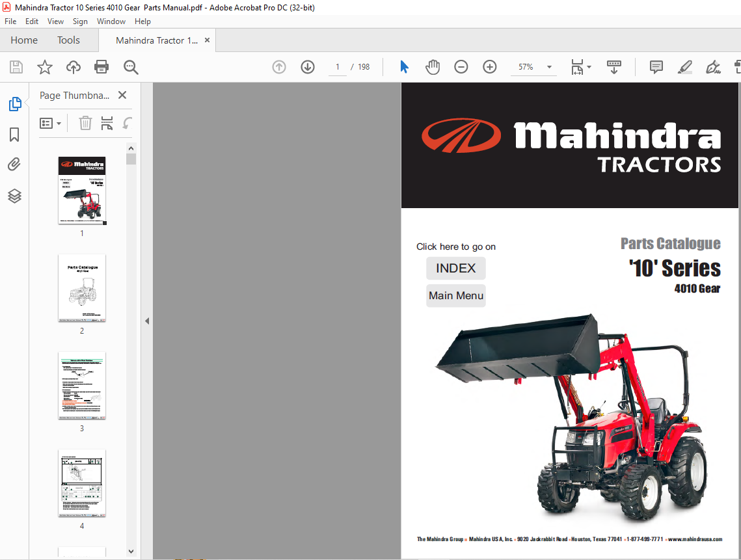The height and width of the screenshot is (560, 741).
Task: Select page 3 thumbnail
Action: (x=82, y=386)
